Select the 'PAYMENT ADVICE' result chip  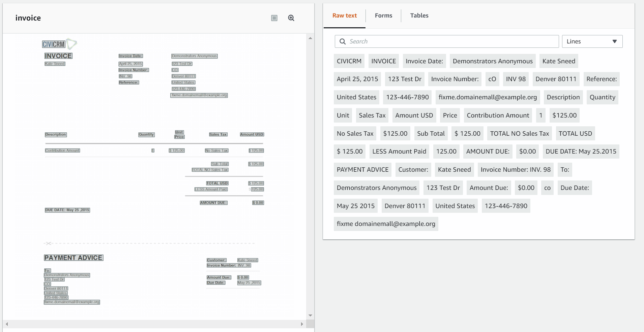(362, 170)
